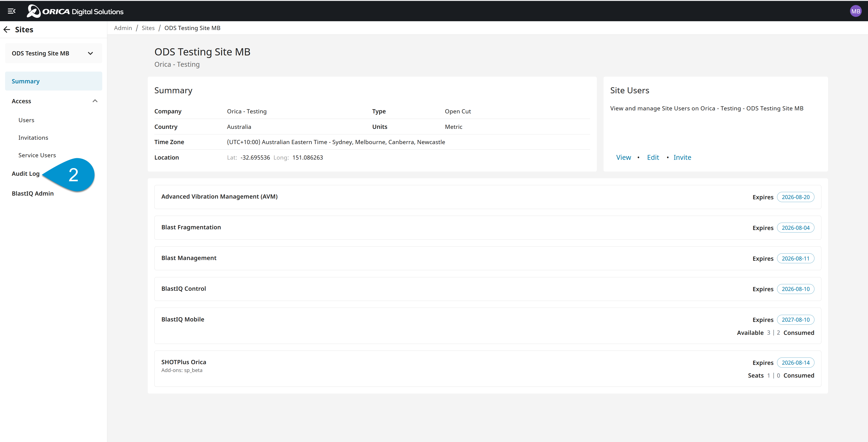Click the 2026-08-20 expiry date badge
The height and width of the screenshot is (442, 868).
[796, 197]
